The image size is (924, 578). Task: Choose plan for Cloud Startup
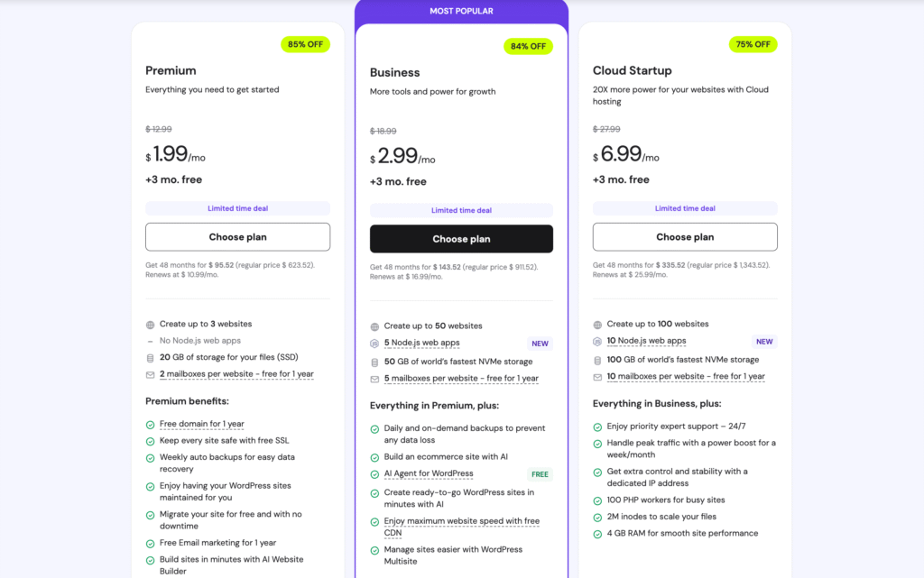click(x=684, y=236)
